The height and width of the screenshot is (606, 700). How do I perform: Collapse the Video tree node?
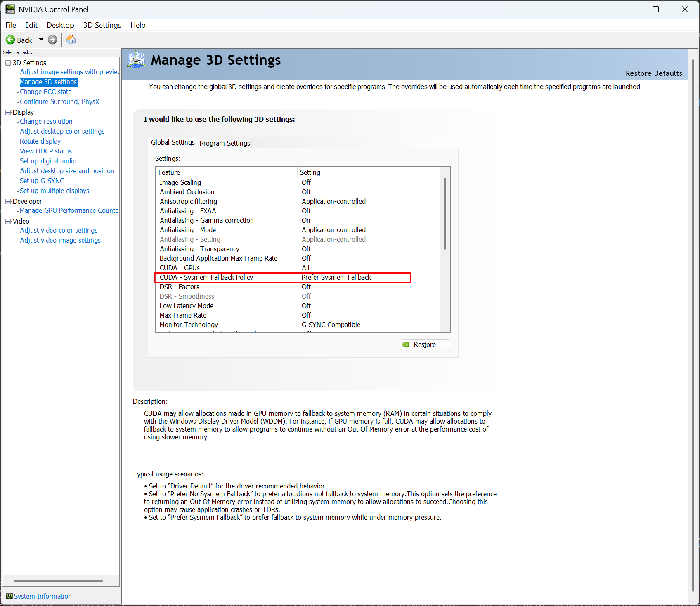(x=8, y=221)
